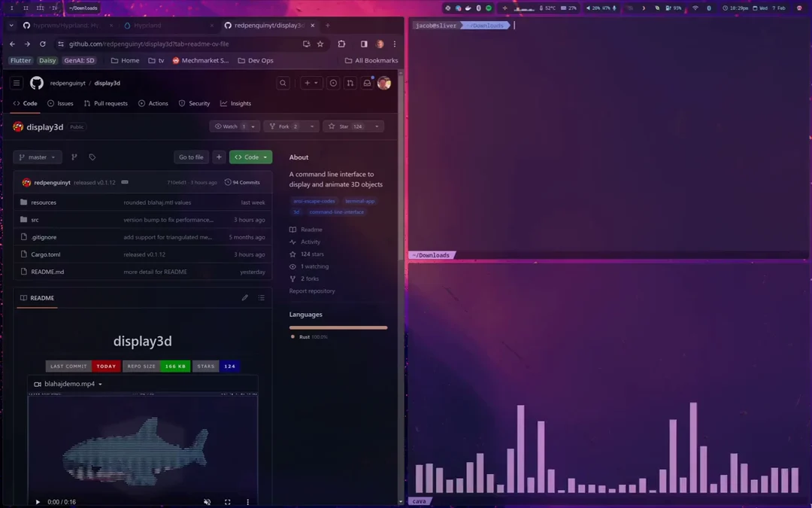812x508 pixels.
Task: Star the display3d repository
Action: click(x=344, y=126)
